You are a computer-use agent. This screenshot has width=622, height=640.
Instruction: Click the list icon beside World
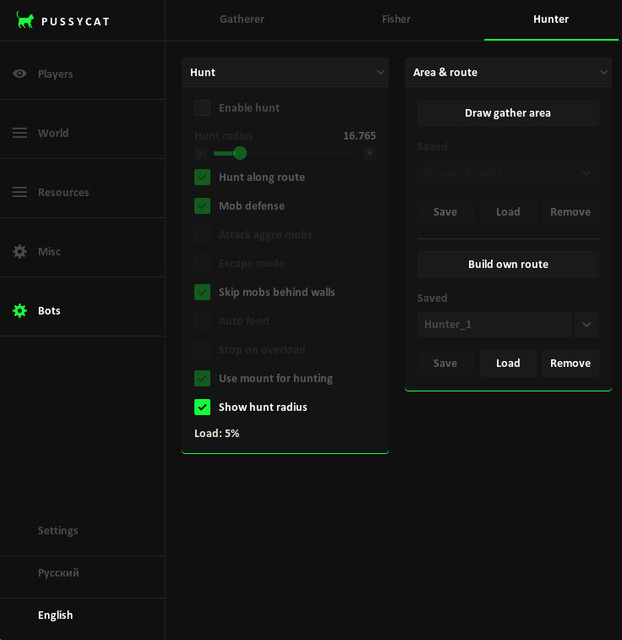point(20,133)
